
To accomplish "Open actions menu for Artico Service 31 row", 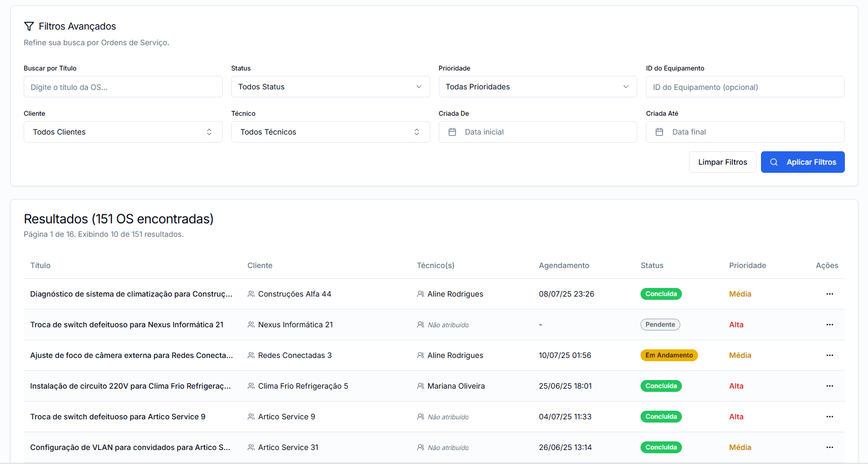I will [x=829, y=447].
